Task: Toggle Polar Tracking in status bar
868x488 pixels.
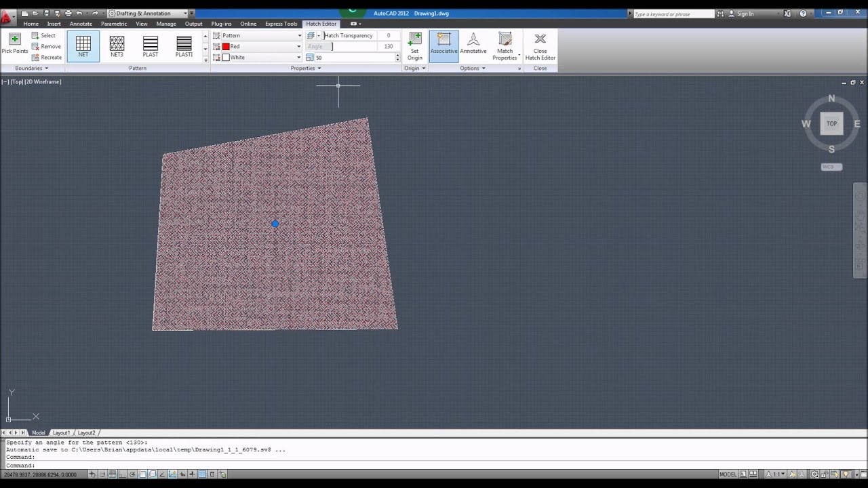Action: 133,474
